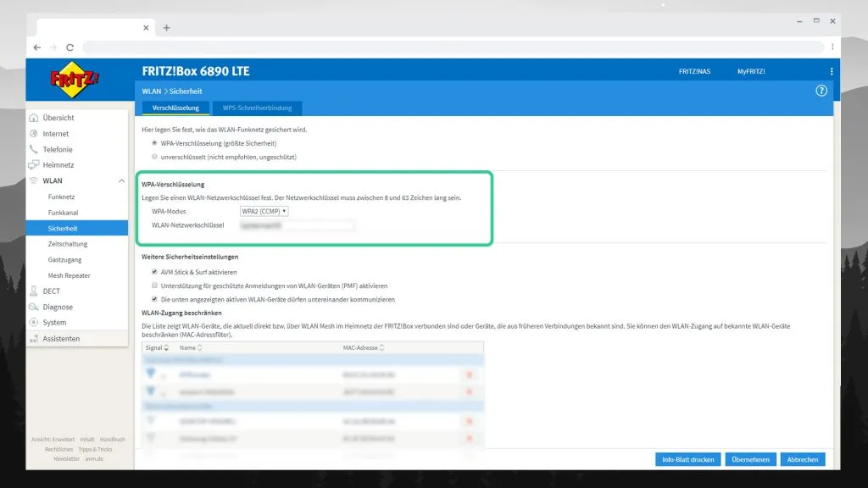
Task: Click the WLAN breadcrumb link
Action: (151, 91)
